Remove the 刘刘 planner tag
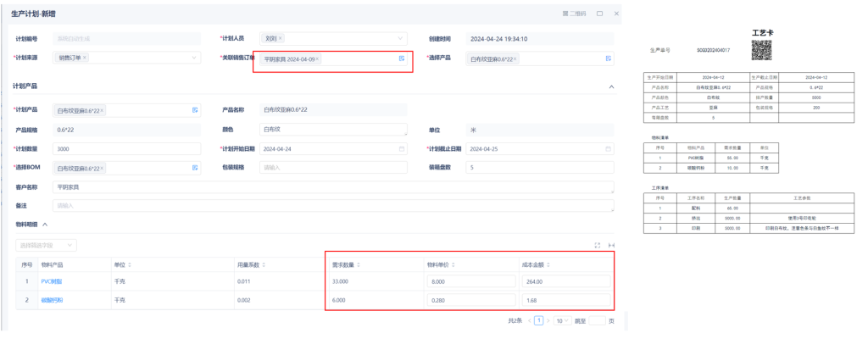The height and width of the screenshot is (350, 868). click(x=281, y=39)
